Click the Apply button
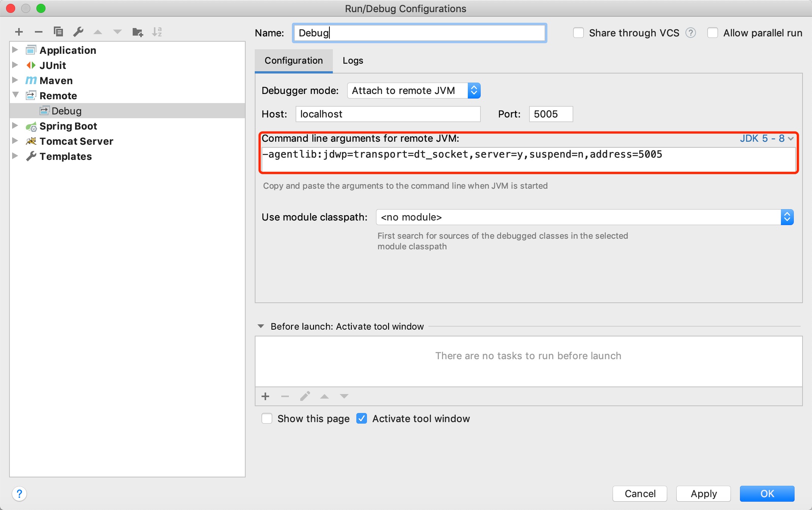812x510 pixels. coord(703,494)
